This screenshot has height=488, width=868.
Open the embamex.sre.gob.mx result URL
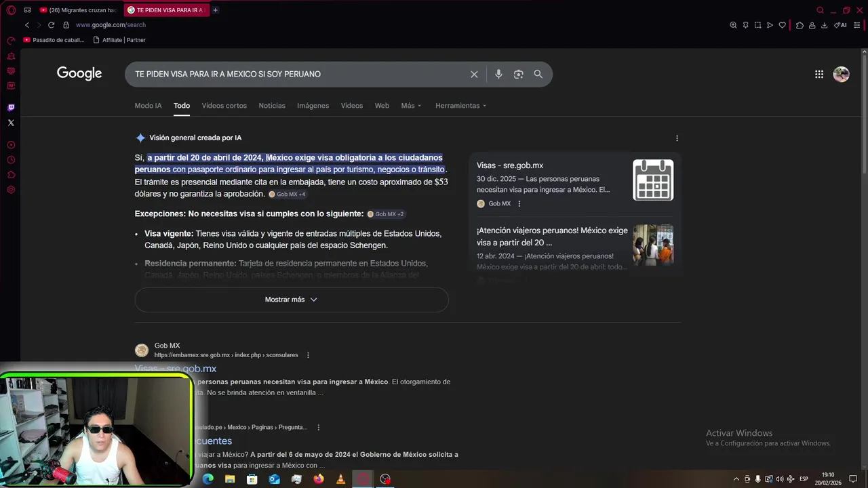coord(226,355)
